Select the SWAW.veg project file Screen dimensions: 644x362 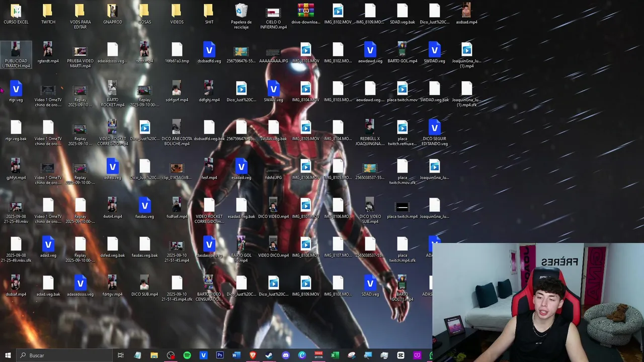(x=273, y=92)
